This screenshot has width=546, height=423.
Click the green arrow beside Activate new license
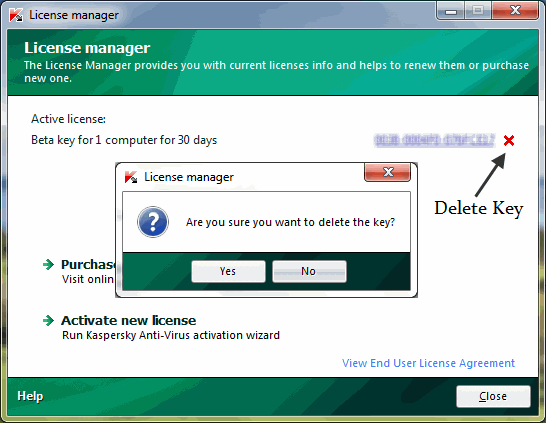pos(48,320)
